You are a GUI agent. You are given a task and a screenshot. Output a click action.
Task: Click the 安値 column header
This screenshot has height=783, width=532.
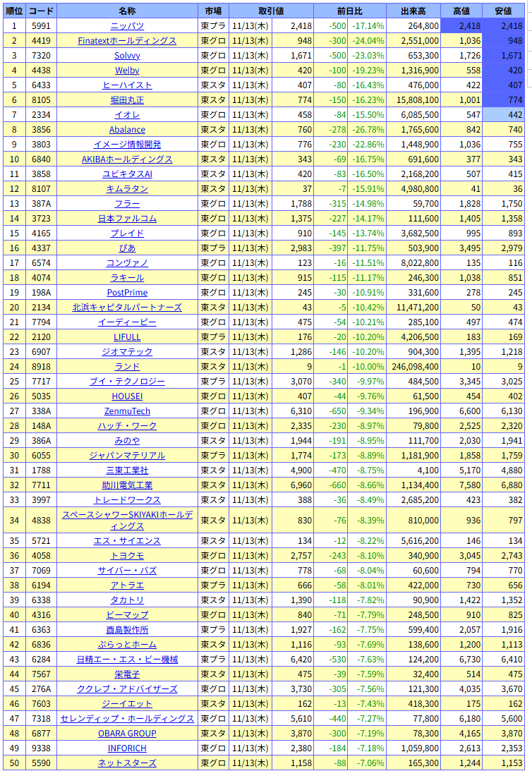(504, 11)
